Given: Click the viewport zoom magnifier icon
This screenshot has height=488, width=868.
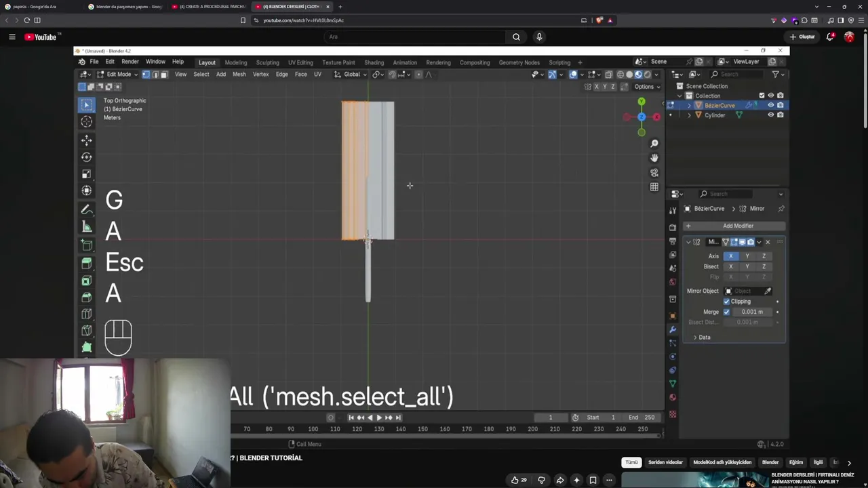Looking at the screenshot, I should (654, 144).
